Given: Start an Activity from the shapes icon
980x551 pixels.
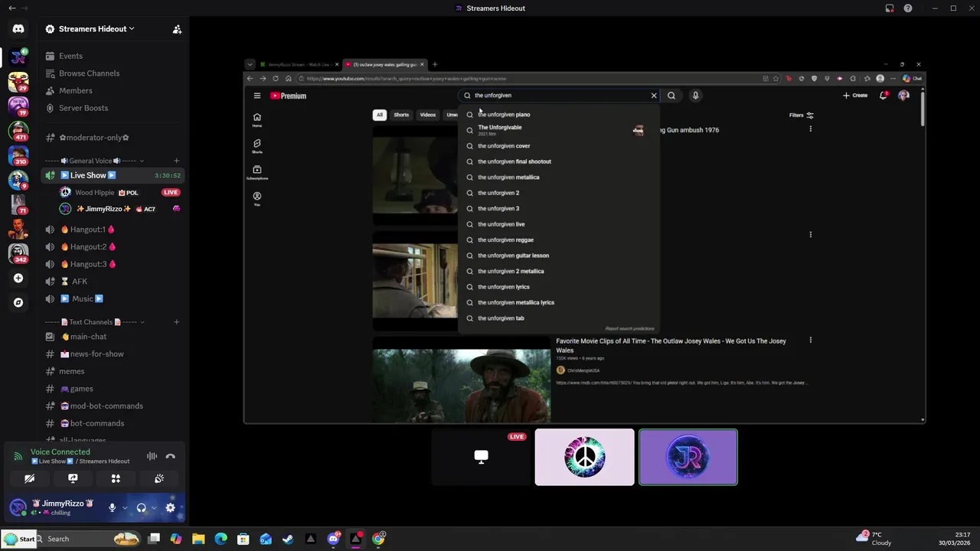Looking at the screenshot, I should point(116,478).
